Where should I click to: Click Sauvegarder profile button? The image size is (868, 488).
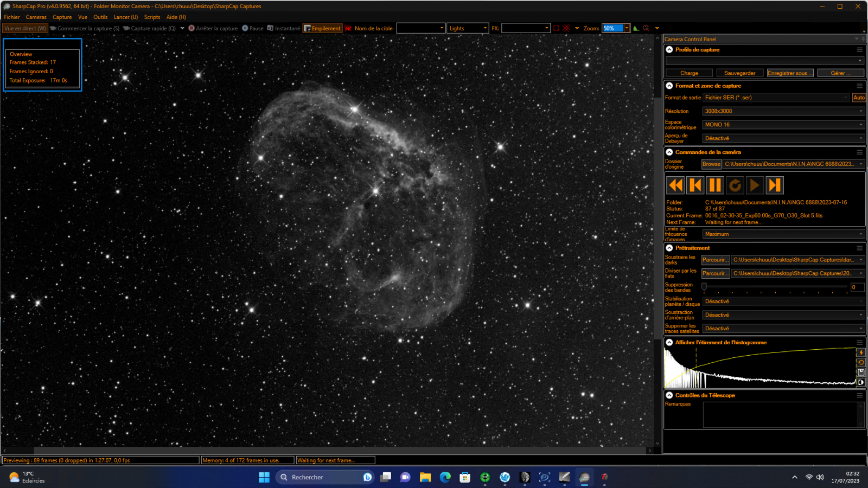tap(740, 73)
